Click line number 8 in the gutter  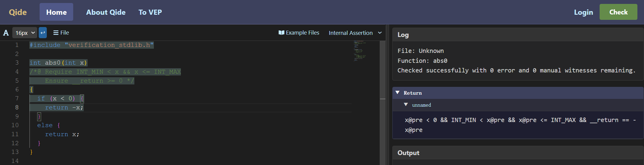(x=17, y=108)
